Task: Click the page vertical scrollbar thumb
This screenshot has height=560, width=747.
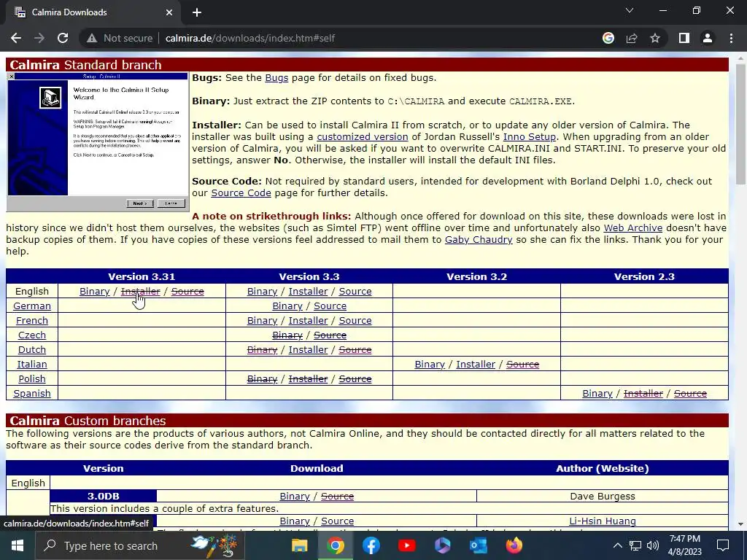Action: (741, 124)
